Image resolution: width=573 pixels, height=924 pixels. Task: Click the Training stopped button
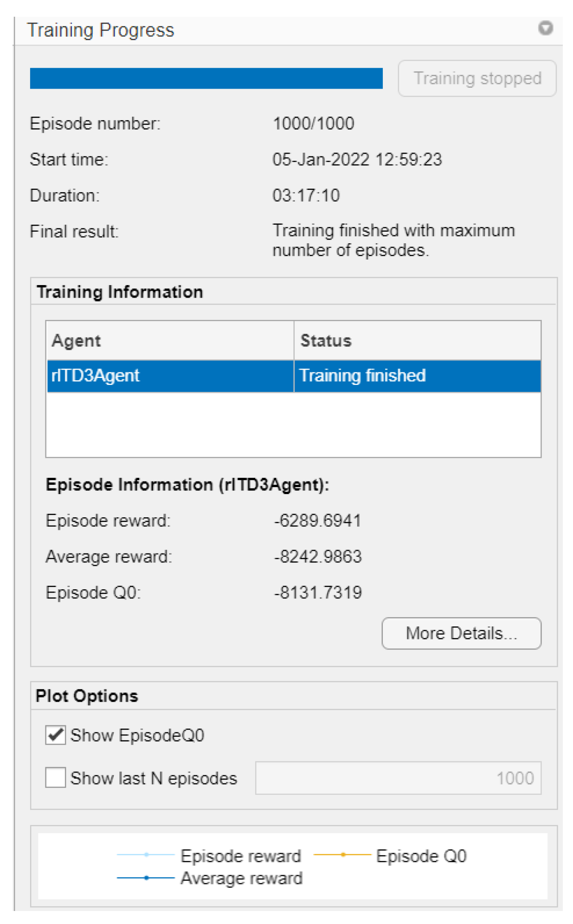[477, 78]
